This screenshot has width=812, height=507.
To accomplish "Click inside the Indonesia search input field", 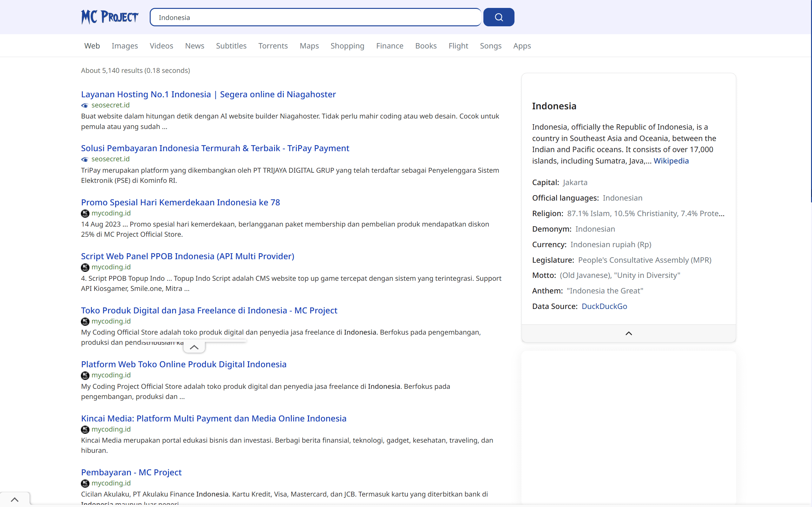I will coord(315,17).
